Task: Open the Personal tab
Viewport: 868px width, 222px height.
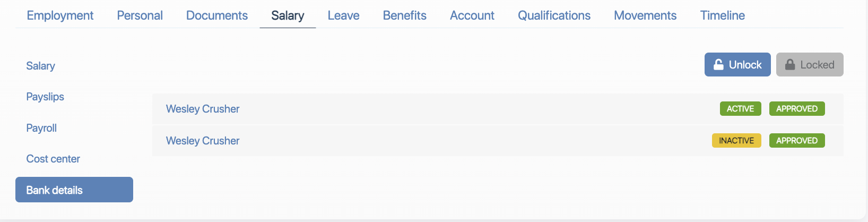Action: (140, 15)
